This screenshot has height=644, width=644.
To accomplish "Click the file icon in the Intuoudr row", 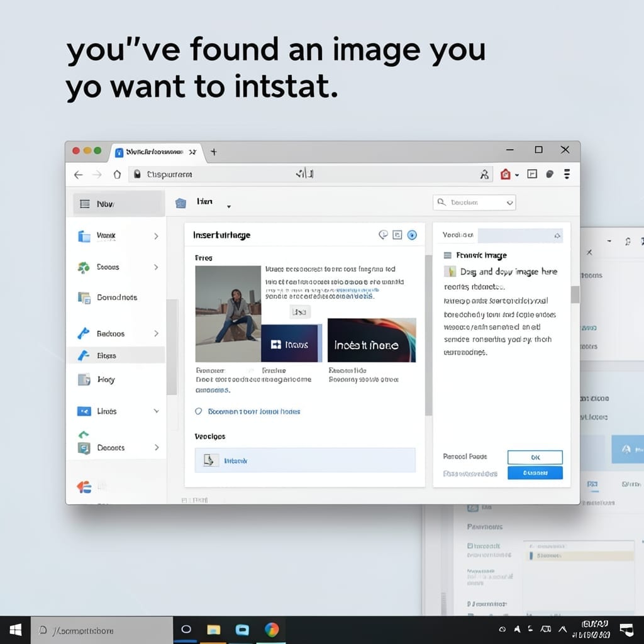I will 211,460.
